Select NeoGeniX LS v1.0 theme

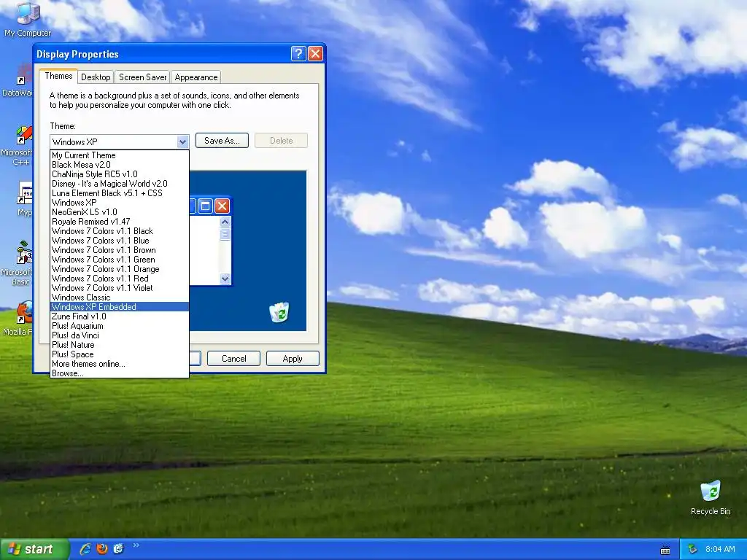pos(120,212)
